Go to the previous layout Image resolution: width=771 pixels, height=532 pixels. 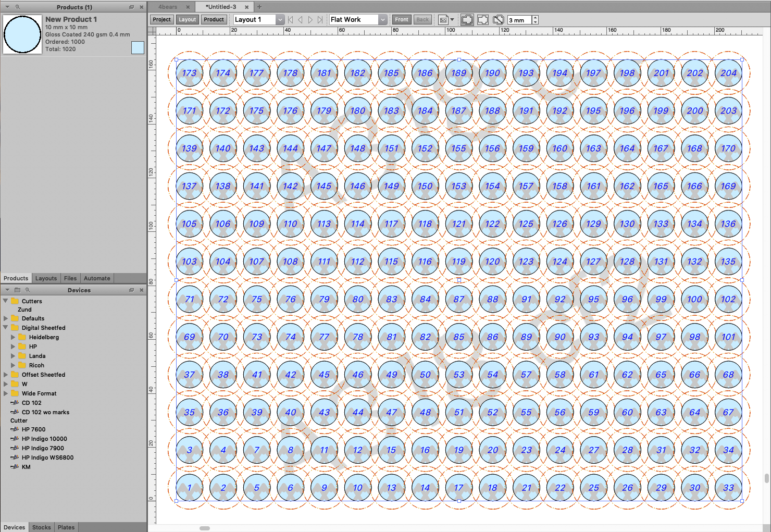tap(300, 20)
